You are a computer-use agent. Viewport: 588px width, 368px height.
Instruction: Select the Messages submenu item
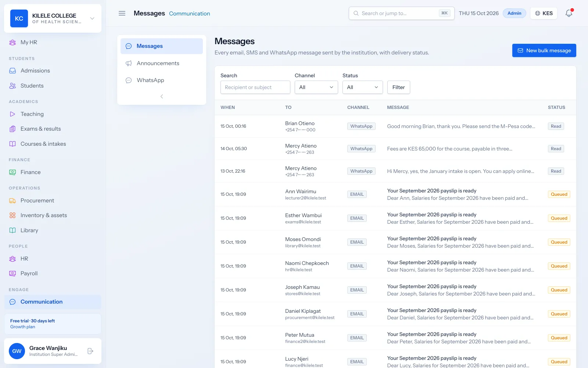[162, 46]
